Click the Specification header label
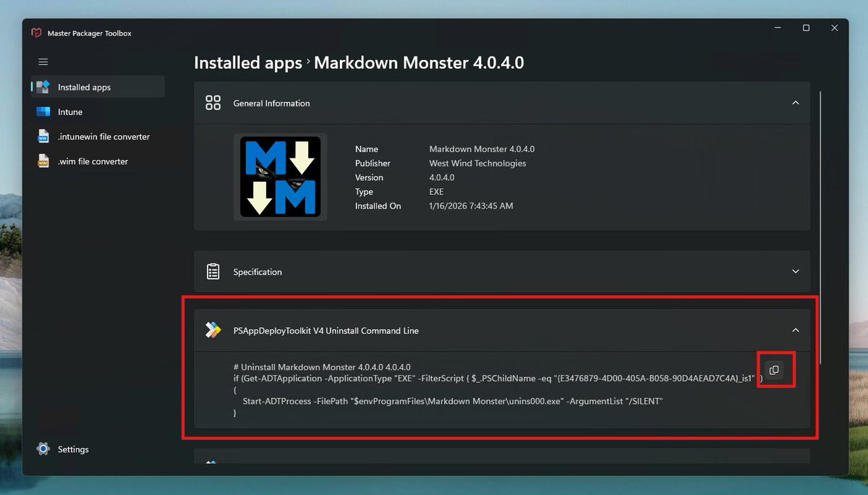The image size is (868, 495). [258, 272]
